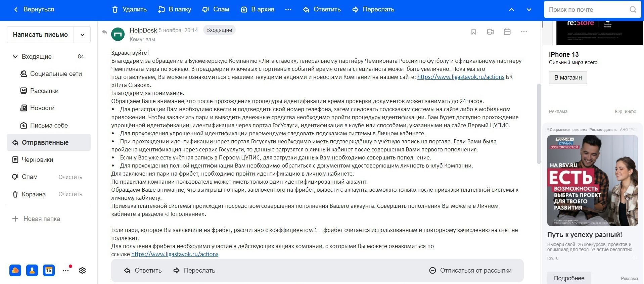Click the HelpDesk sender avatar
The image size is (644, 284).
click(118, 34)
